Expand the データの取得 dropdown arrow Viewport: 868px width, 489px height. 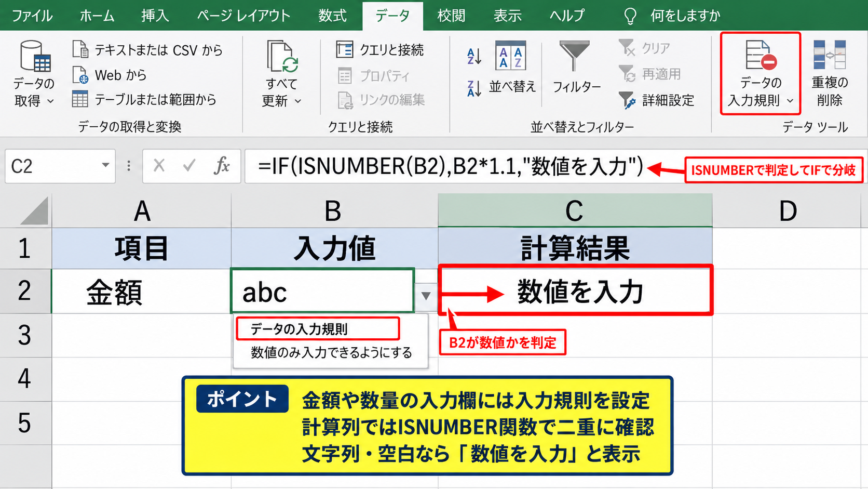pos(50,101)
